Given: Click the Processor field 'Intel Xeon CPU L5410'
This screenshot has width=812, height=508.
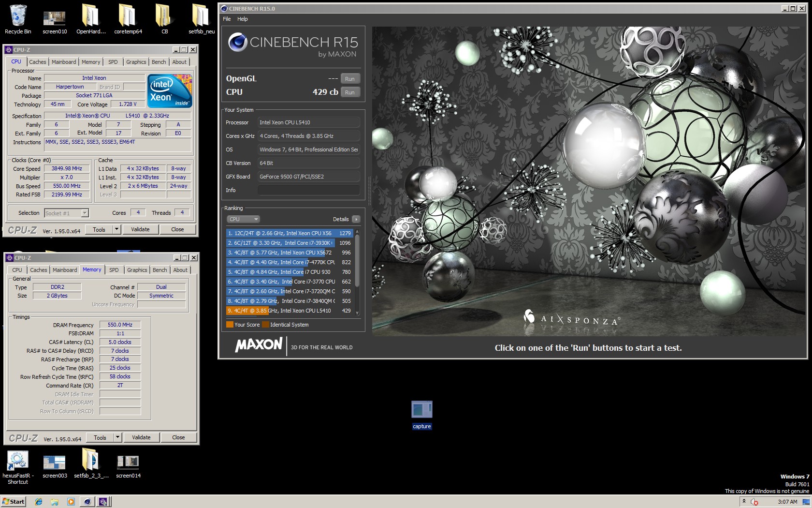Looking at the screenshot, I should [x=308, y=122].
